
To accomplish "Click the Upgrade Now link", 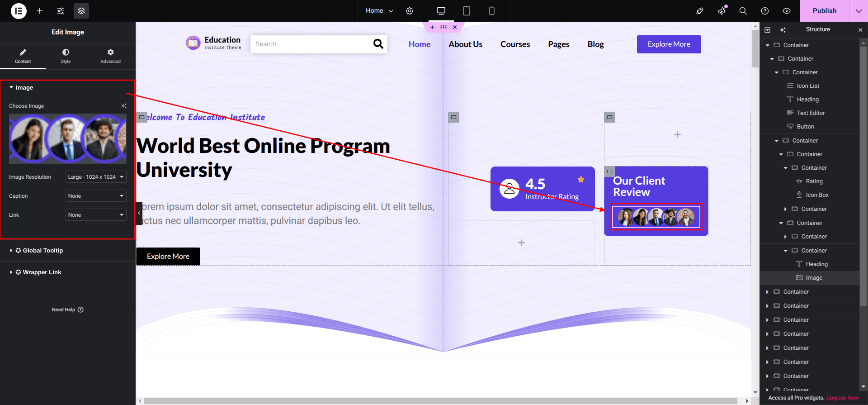I will pyautogui.click(x=842, y=398).
